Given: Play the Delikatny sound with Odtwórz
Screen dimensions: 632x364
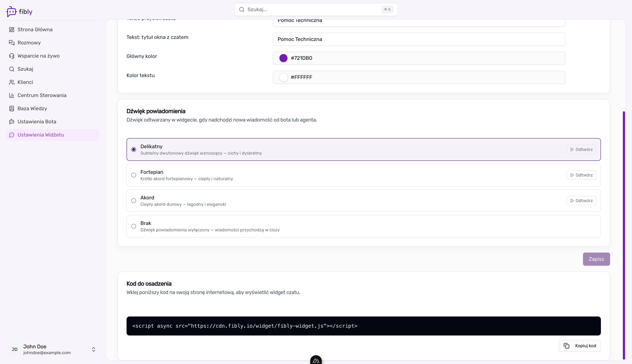Looking at the screenshot, I should pyautogui.click(x=581, y=149).
